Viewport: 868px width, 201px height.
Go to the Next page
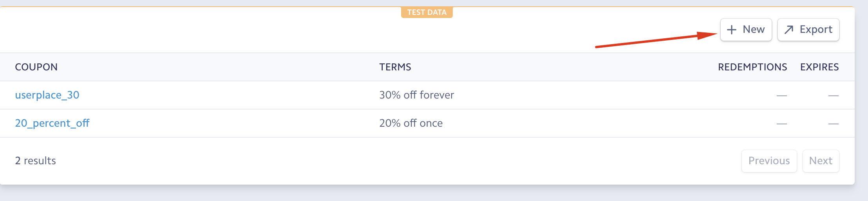pyautogui.click(x=821, y=161)
